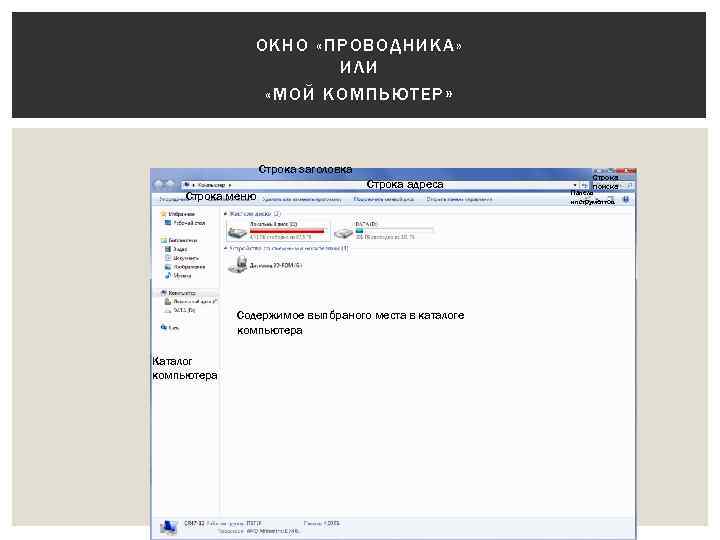Open Сеть in the navigation pane

click(170, 327)
